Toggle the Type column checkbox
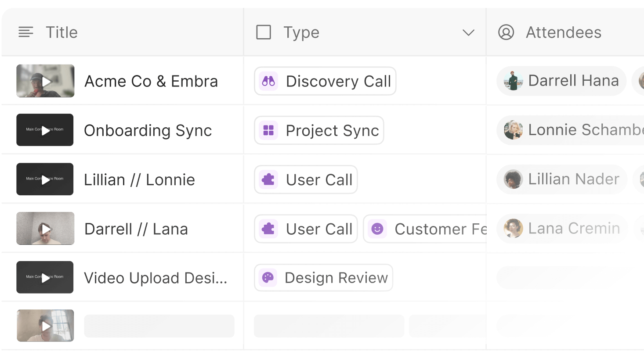This screenshot has width=644, height=362. (x=264, y=32)
